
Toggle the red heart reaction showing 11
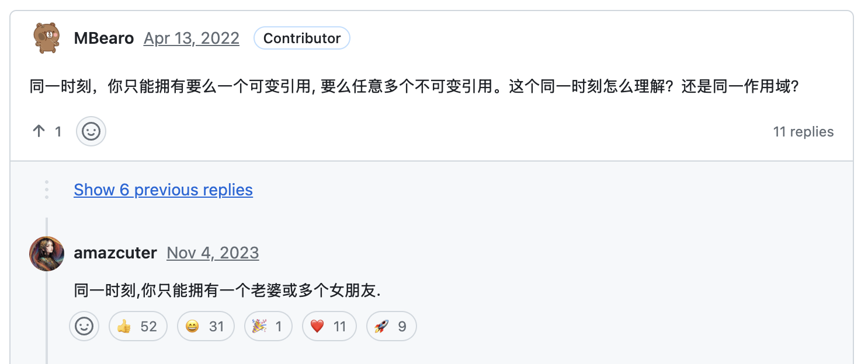click(329, 326)
